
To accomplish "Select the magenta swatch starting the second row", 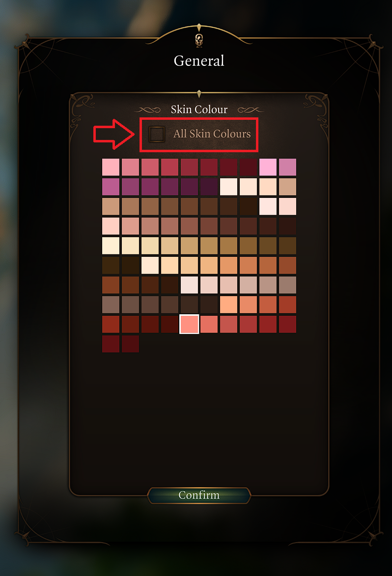I will 111,187.
